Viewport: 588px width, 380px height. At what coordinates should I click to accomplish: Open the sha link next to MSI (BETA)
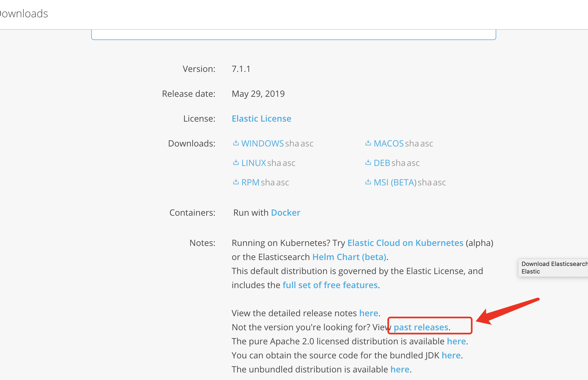425,182
